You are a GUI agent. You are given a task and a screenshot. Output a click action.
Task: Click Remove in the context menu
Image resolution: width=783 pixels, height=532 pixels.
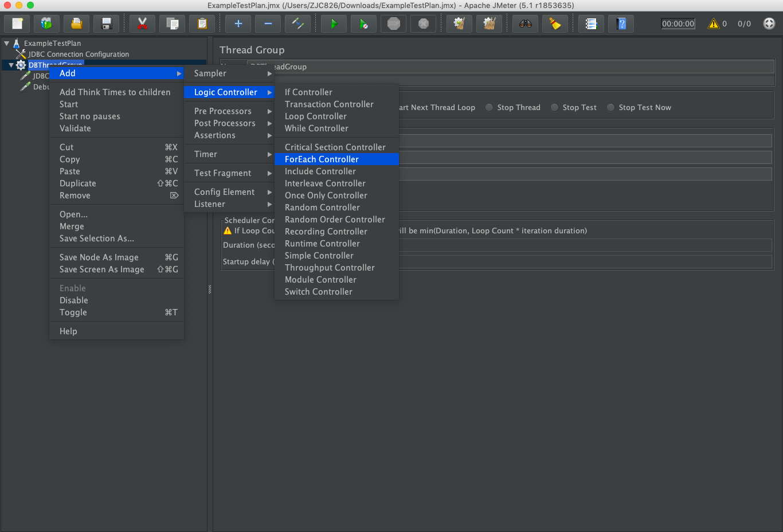tap(116, 195)
